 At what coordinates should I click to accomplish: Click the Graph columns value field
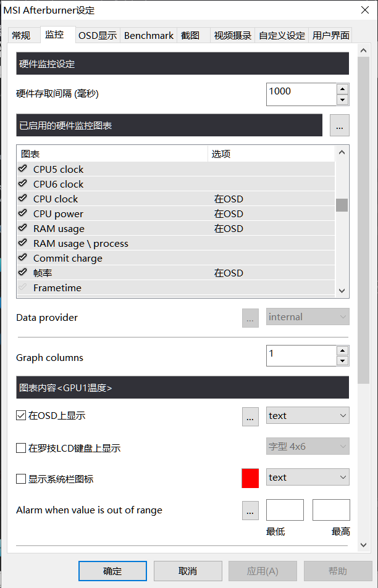tap(301, 355)
